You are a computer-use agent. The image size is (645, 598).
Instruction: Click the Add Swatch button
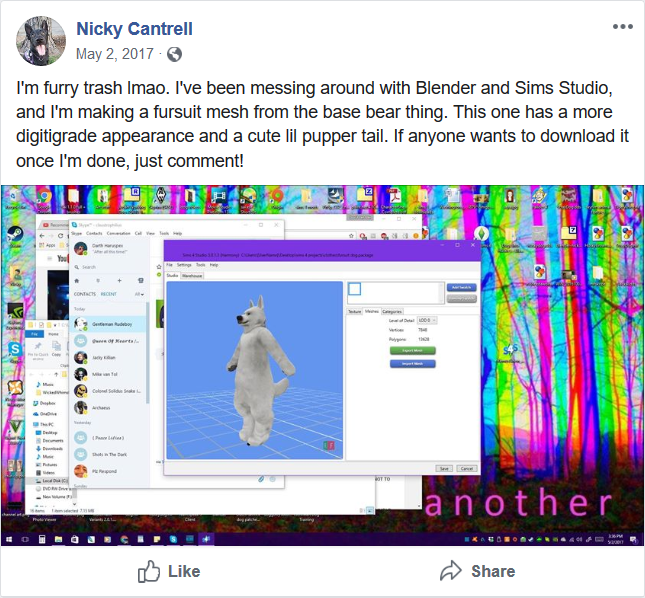(x=462, y=287)
